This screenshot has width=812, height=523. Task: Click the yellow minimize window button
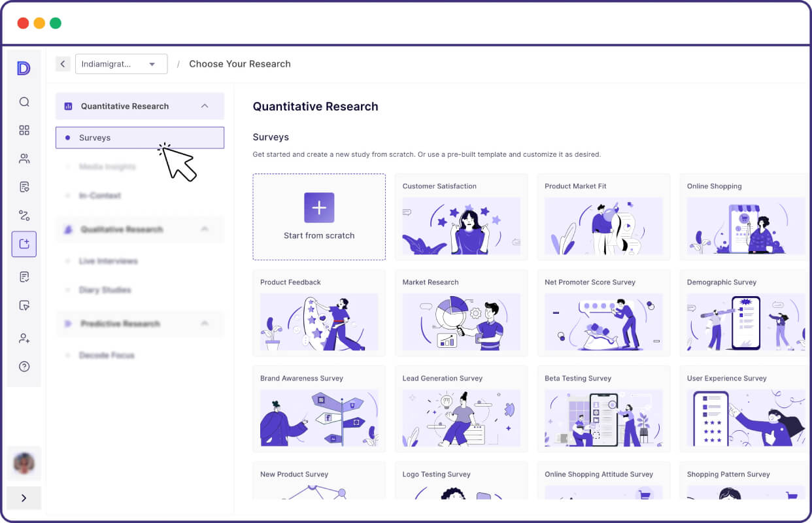coord(39,23)
